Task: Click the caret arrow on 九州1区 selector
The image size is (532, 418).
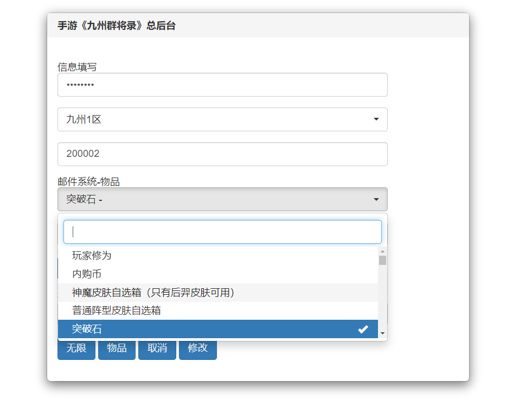Action: [x=376, y=119]
